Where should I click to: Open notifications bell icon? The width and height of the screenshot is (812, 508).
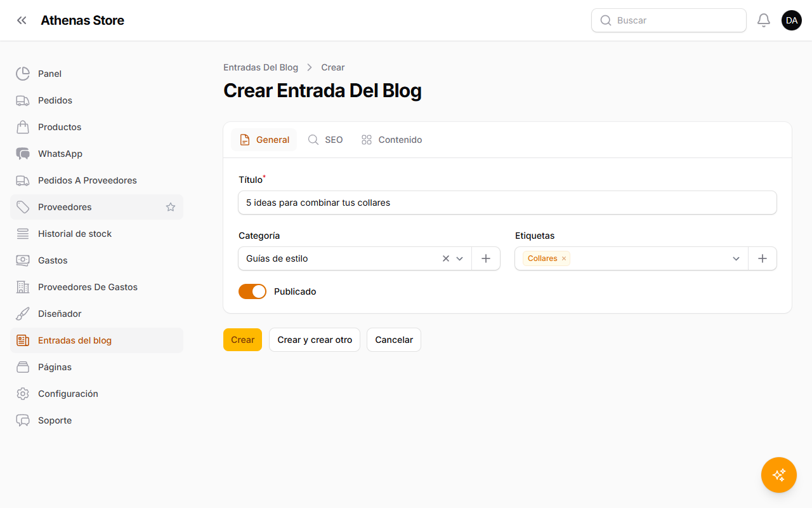coord(764,20)
